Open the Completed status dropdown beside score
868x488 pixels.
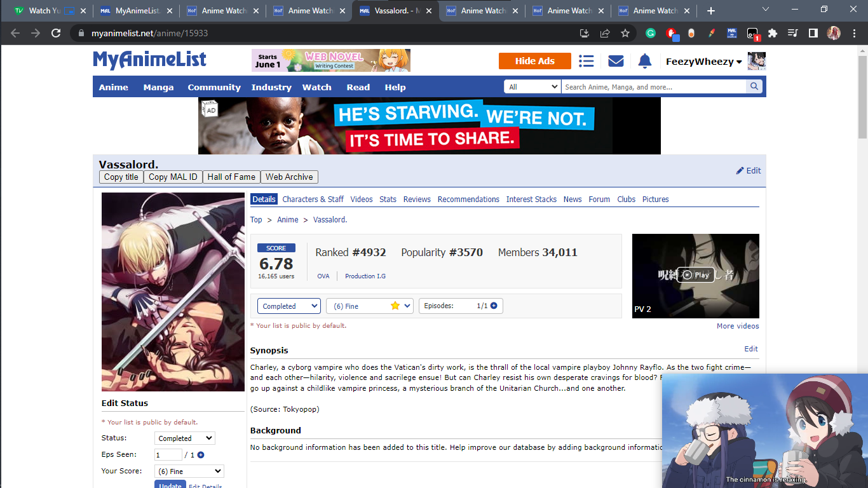coord(289,306)
